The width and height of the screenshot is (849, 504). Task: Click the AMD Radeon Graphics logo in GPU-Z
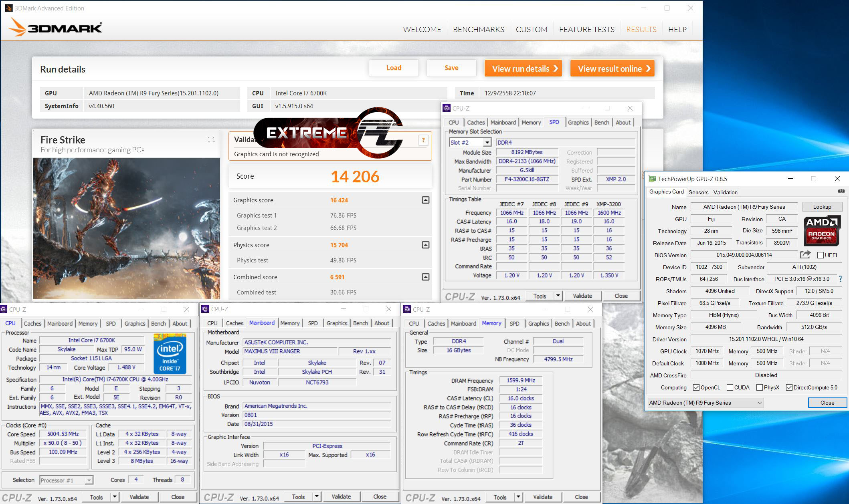pyautogui.click(x=822, y=231)
